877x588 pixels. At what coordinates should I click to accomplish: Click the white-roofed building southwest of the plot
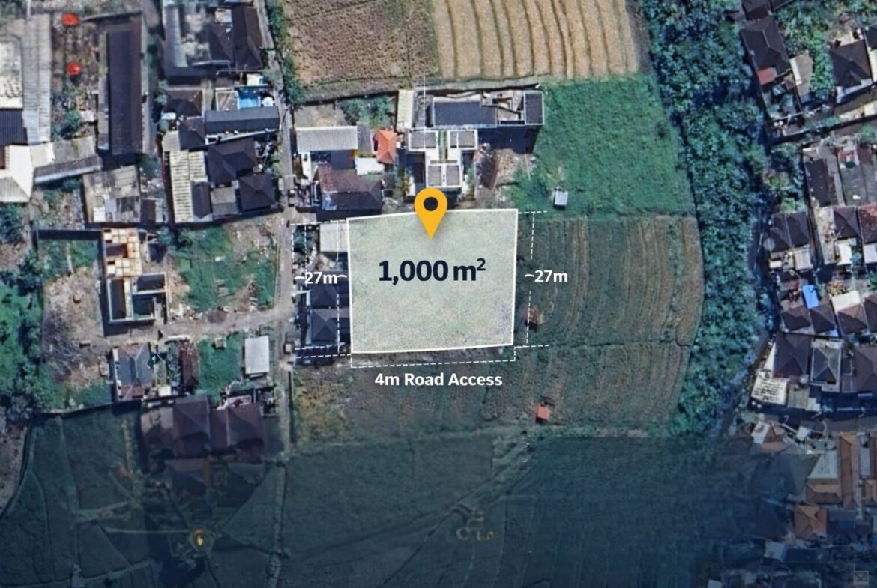point(256,356)
